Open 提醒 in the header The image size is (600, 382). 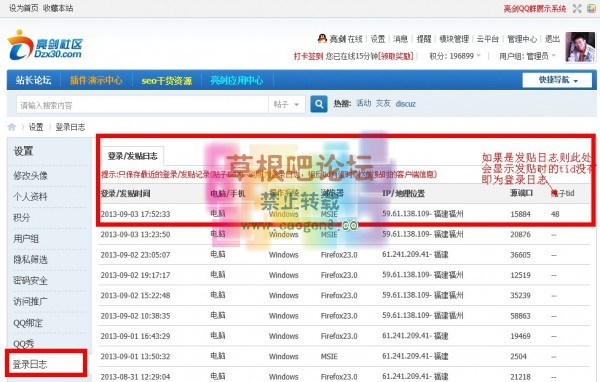pyautogui.click(x=424, y=39)
